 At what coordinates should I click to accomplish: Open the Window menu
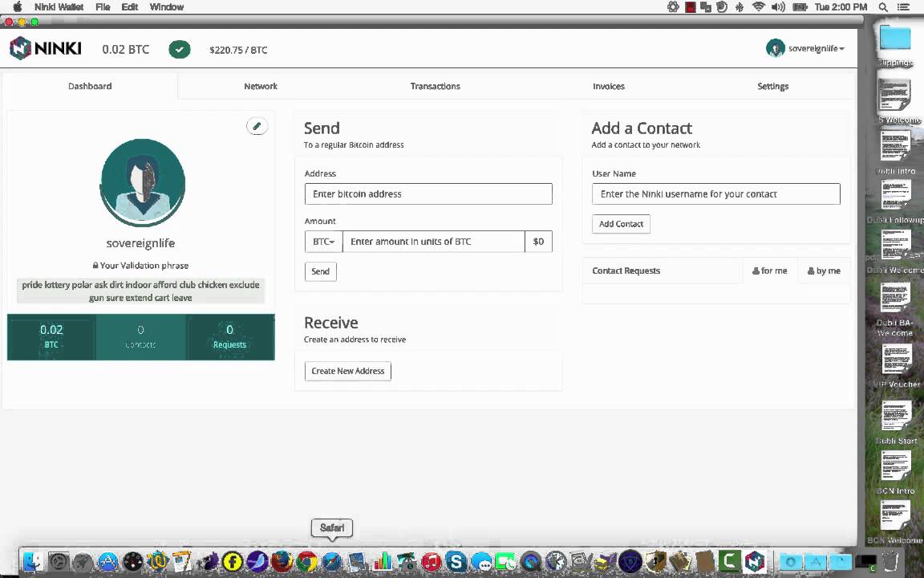167,7
